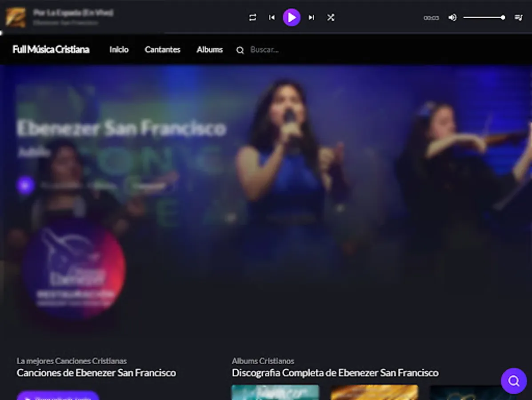532x400 pixels.
Task: Open the playlist queue icon
Action: click(518, 17)
